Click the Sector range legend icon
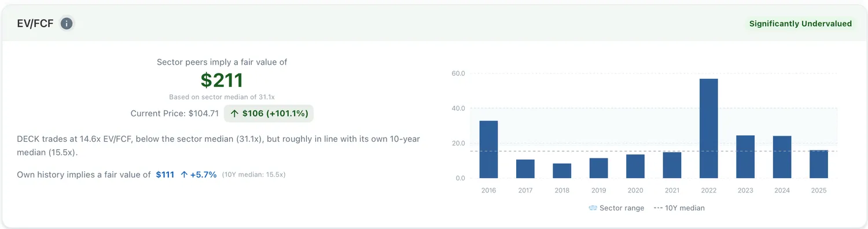Image resolution: width=868 pixels, height=229 pixels. point(593,208)
